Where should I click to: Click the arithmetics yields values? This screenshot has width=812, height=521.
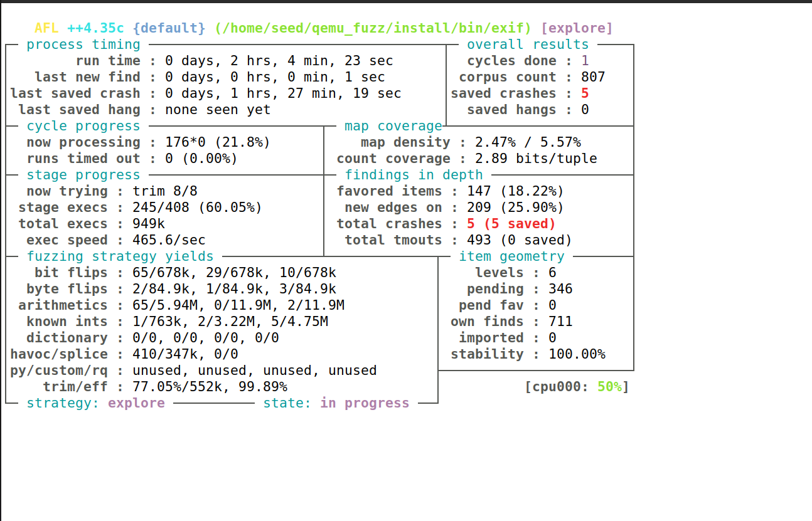238,305
